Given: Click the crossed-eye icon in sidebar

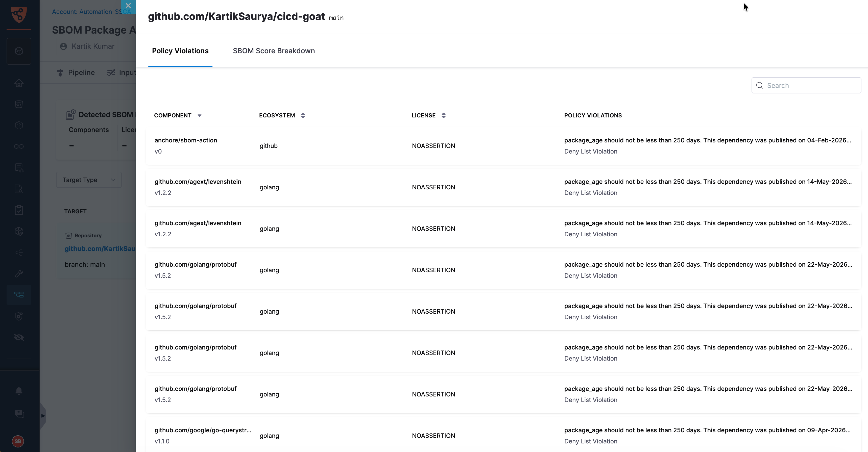Looking at the screenshot, I should point(19,337).
